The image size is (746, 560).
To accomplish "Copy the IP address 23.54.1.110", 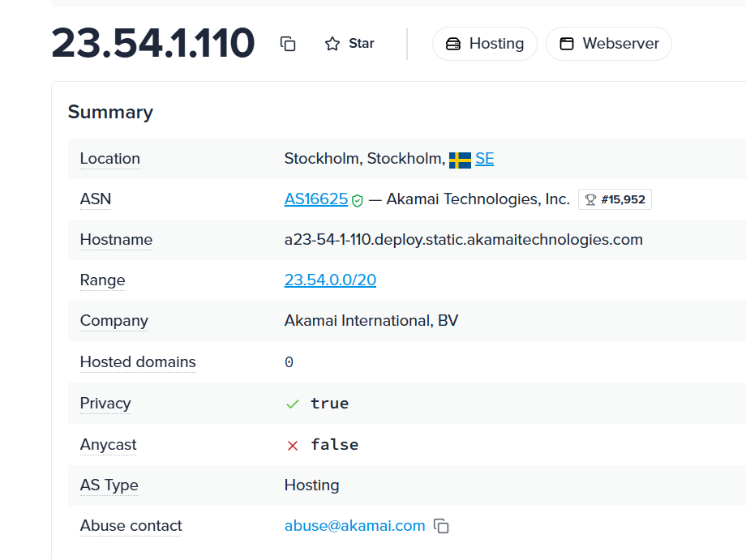I will click(288, 44).
